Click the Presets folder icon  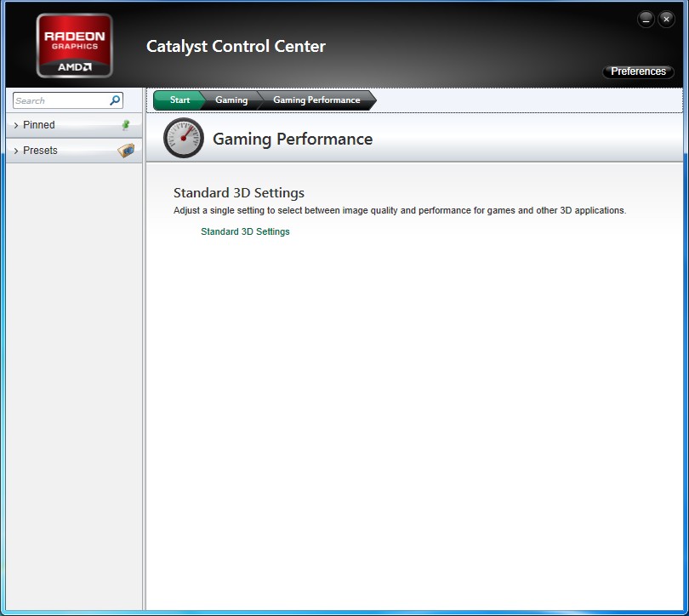126,151
